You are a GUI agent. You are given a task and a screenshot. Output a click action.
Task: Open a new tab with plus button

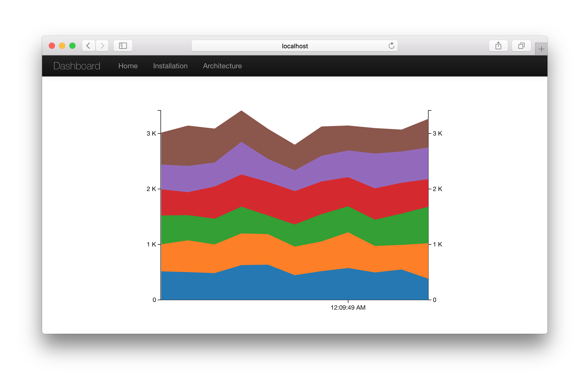coord(541,49)
